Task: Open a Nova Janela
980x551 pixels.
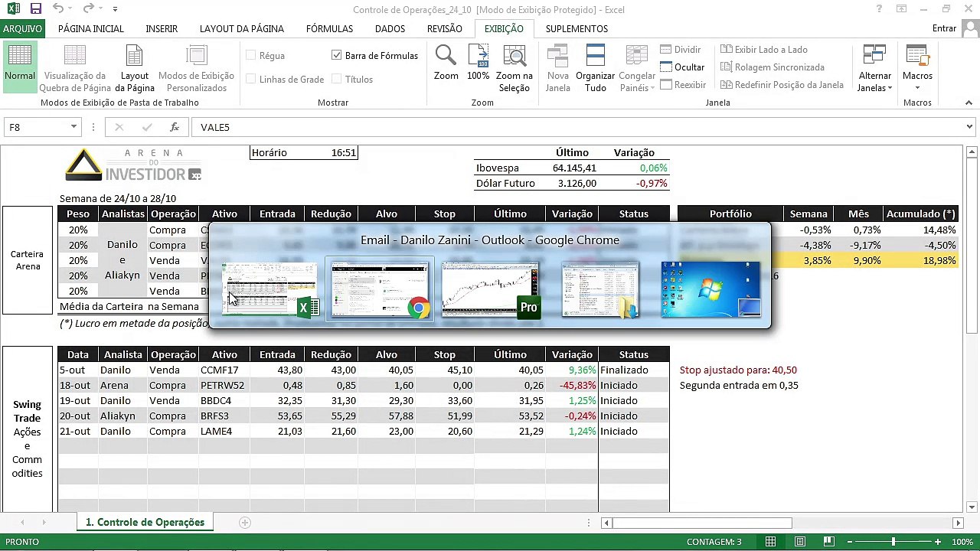Action: click(557, 67)
